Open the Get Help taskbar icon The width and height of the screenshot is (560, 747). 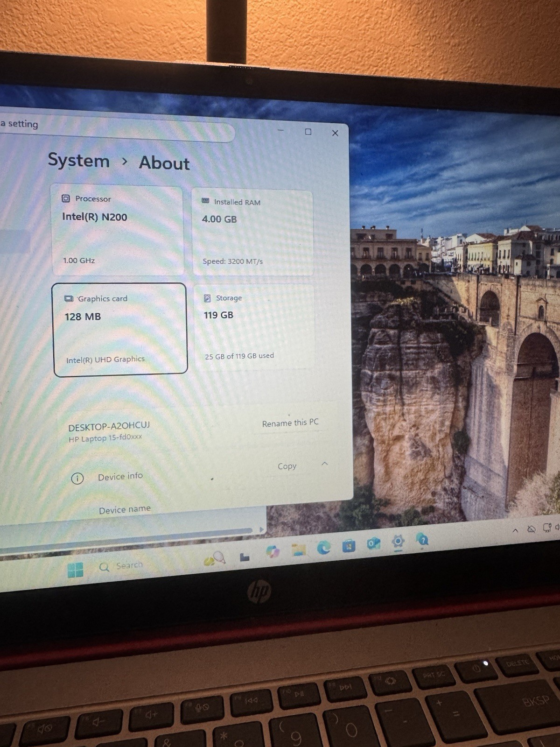(422, 540)
